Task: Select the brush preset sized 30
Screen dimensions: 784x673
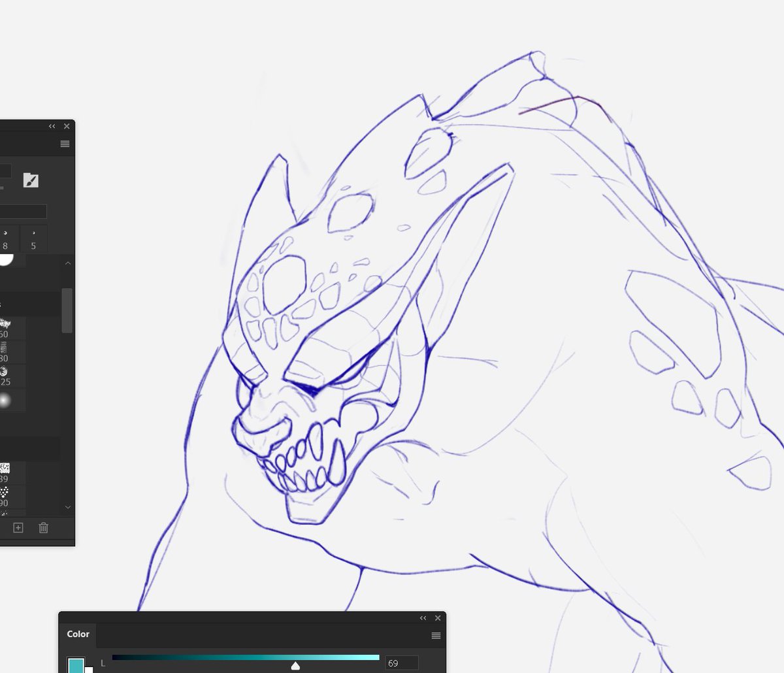Action: tap(12, 352)
